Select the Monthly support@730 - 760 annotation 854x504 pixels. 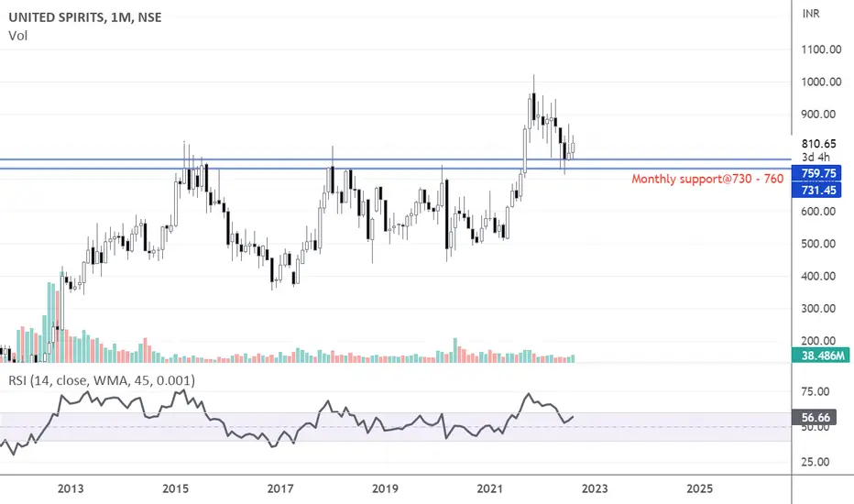[707, 179]
